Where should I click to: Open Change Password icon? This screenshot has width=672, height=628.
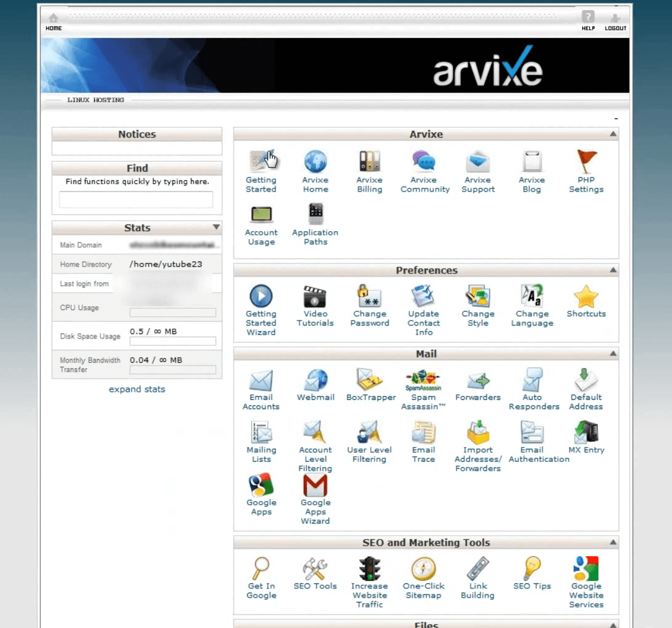[x=369, y=296]
